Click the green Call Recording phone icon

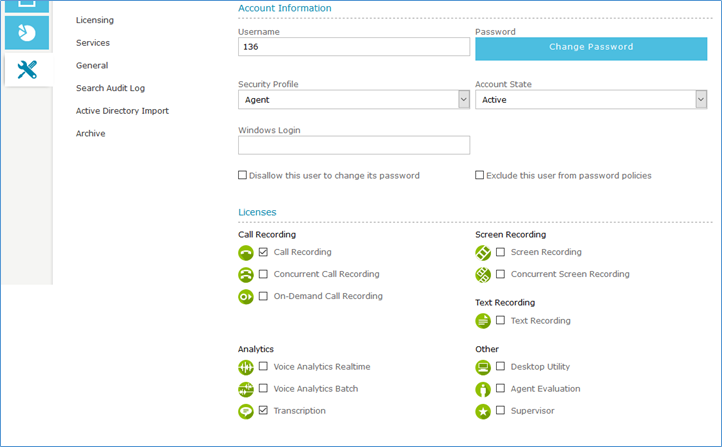click(x=246, y=252)
